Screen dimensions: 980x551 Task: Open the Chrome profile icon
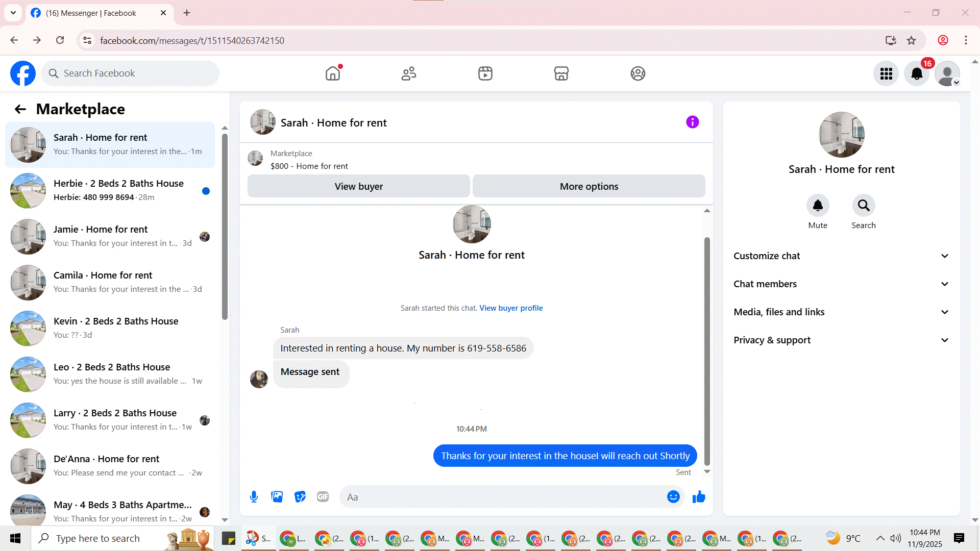(x=943, y=40)
